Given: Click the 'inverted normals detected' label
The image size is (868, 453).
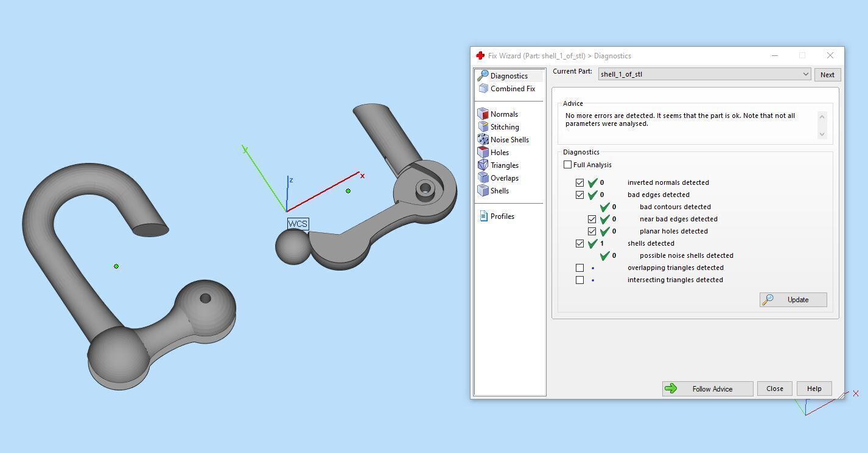Looking at the screenshot, I should click(668, 182).
